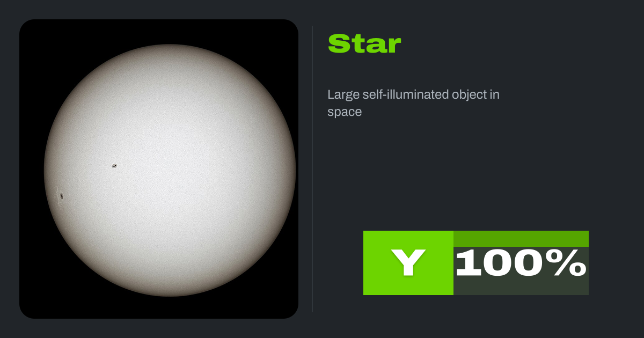Viewport: 644px width, 338px height.
Task: Select the "self-illuminated" text in the description
Action: (x=404, y=95)
